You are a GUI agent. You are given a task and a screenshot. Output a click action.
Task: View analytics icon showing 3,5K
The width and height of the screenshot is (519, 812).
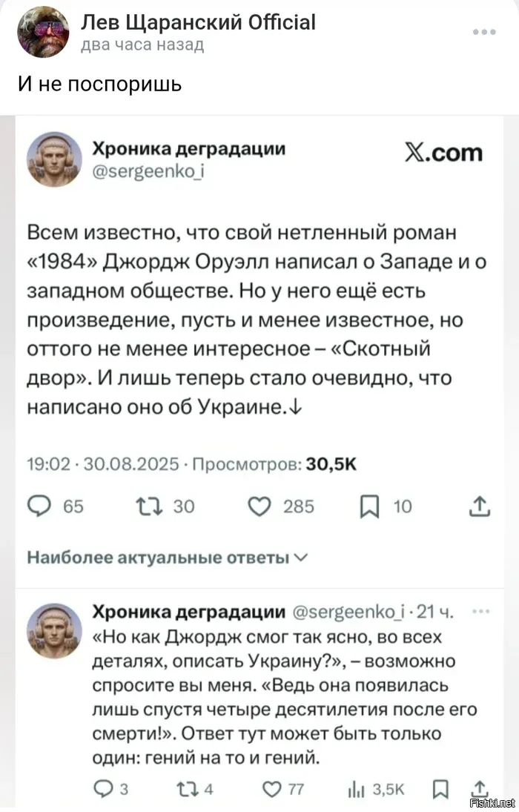click(x=357, y=789)
